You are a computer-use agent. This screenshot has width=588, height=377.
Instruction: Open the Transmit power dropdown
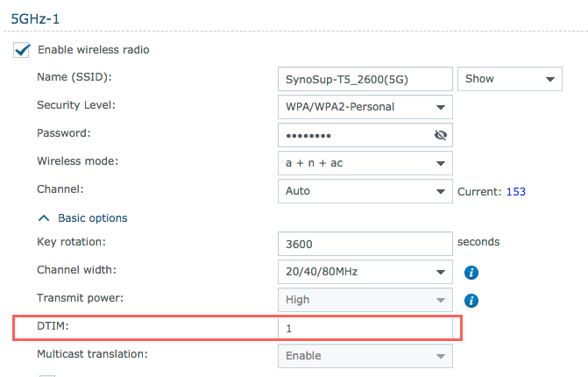365,300
